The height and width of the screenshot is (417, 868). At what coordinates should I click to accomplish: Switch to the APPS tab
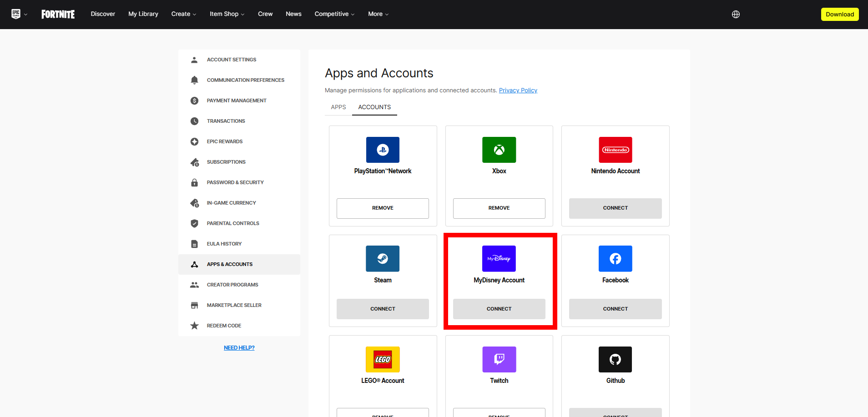[x=338, y=107]
